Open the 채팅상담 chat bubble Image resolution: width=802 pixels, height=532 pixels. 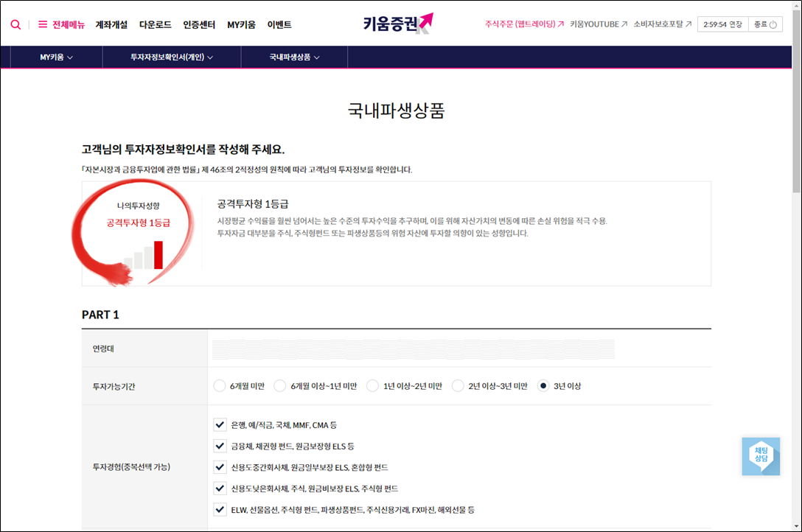pos(761,456)
